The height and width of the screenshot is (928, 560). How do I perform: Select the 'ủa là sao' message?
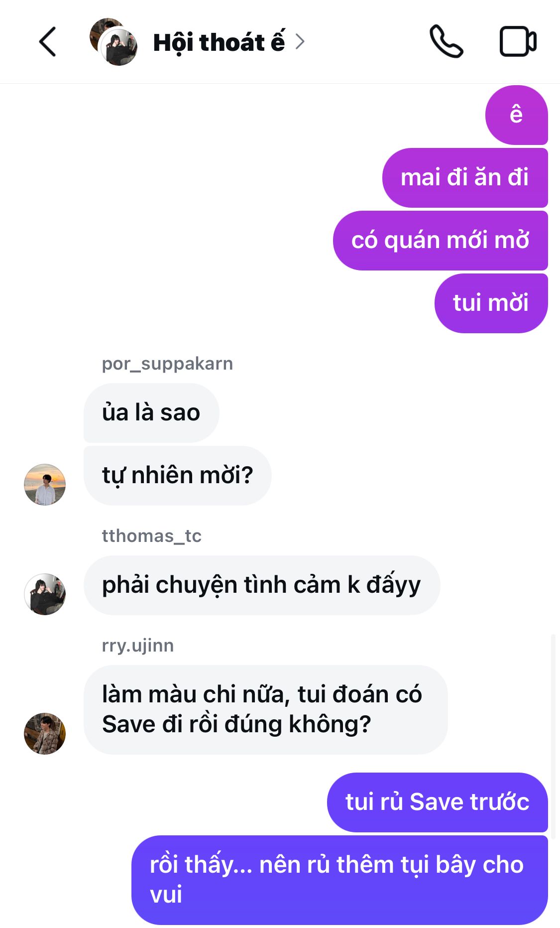pos(151,413)
